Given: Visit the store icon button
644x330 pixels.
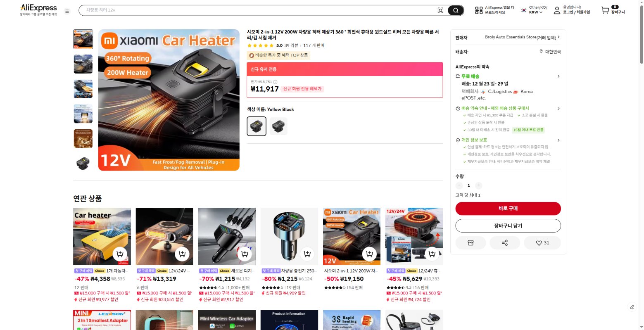Looking at the screenshot, I should (x=471, y=243).
